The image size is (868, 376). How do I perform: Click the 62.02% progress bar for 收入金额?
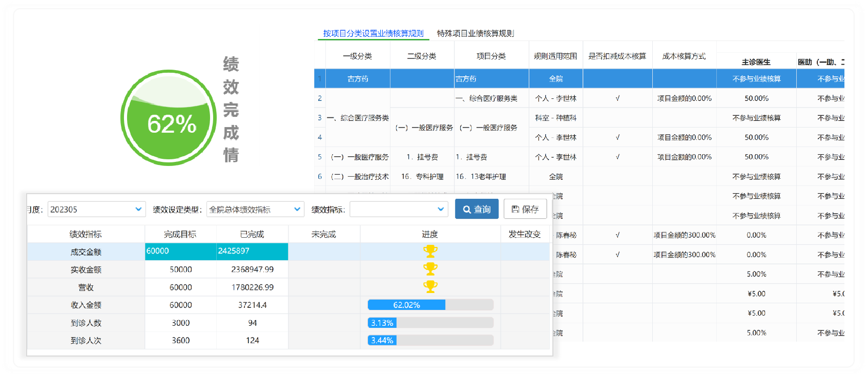pos(430,305)
